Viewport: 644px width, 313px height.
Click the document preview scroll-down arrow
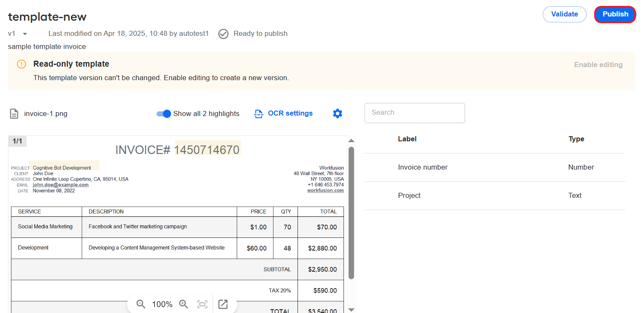[351, 310]
